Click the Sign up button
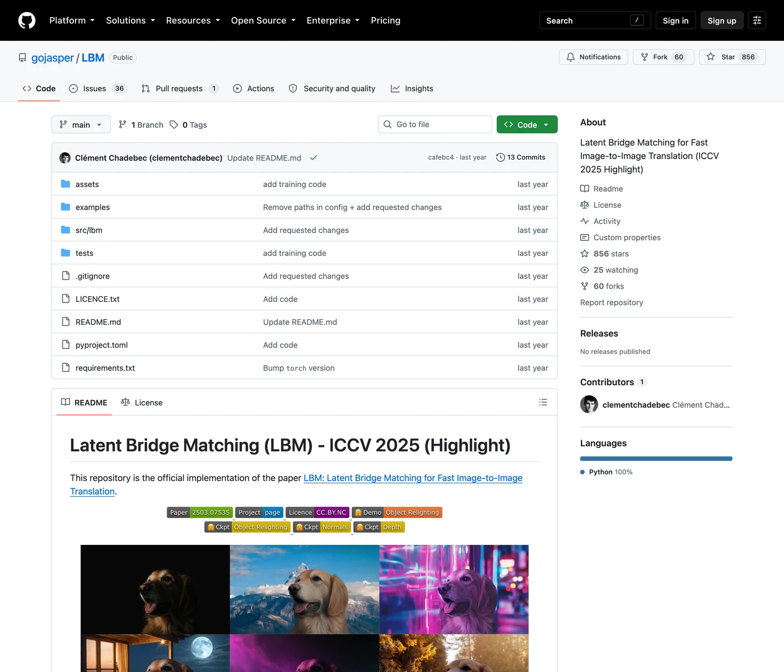Screen dimensions: 784x672 pos(722,20)
